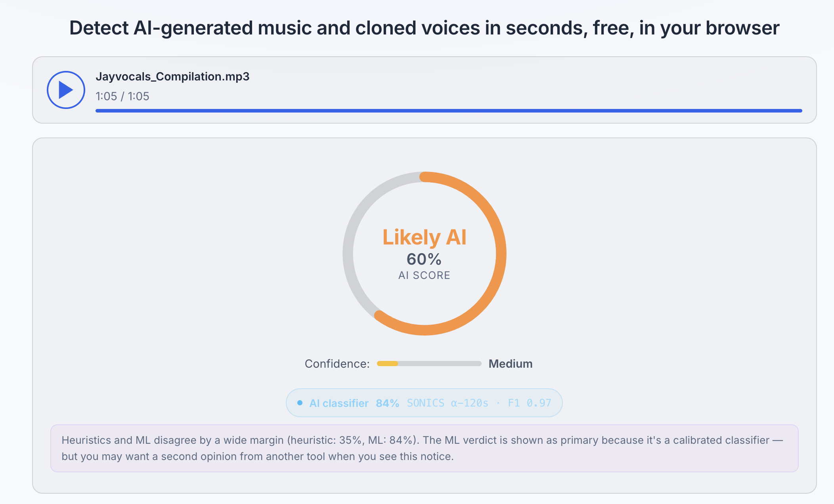Click the Confidence: label

click(x=337, y=364)
